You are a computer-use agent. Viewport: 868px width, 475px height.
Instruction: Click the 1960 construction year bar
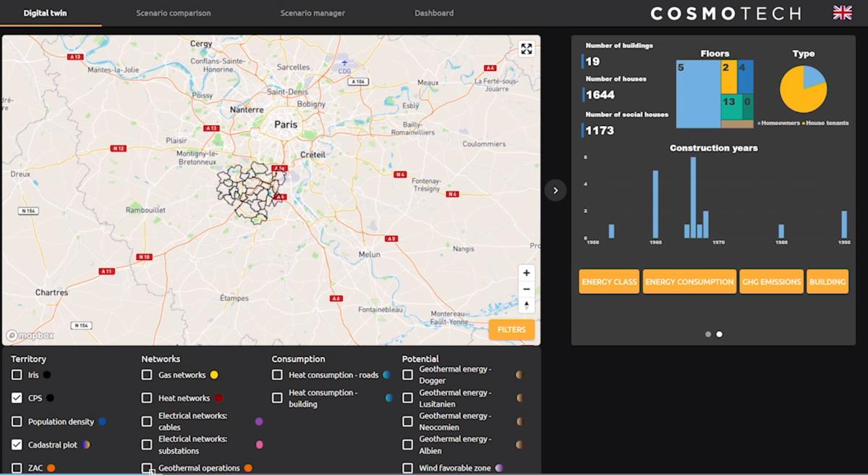point(655,204)
